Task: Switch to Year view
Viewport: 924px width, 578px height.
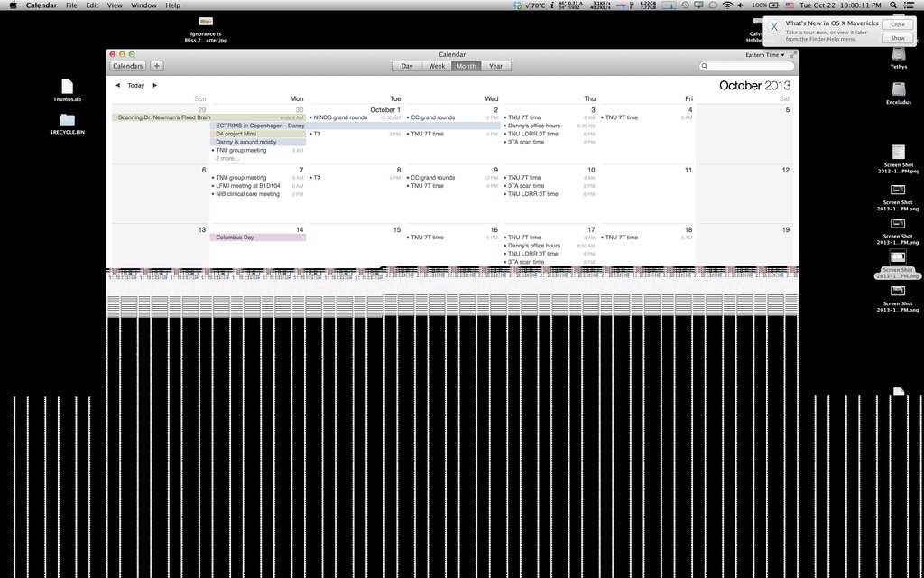Action: [x=495, y=66]
